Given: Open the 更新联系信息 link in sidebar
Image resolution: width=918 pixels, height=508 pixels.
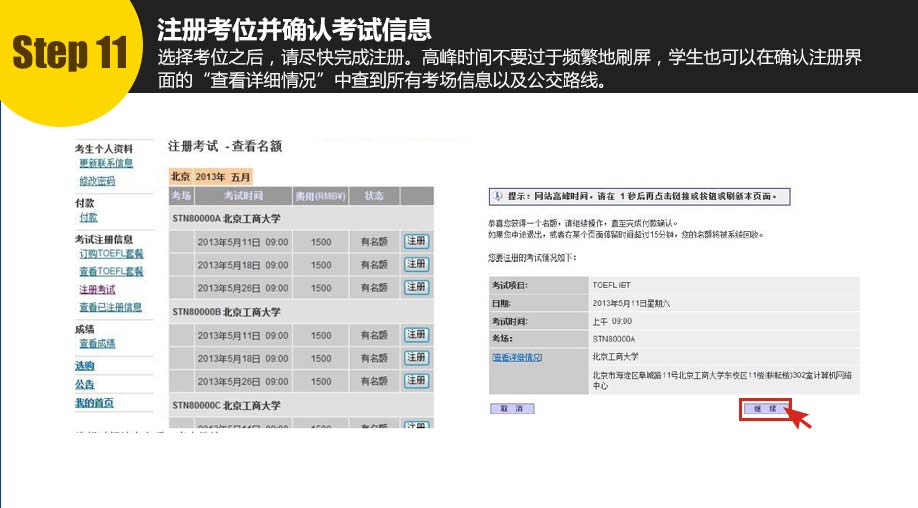Looking at the screenshot, I should coord(106,163).
